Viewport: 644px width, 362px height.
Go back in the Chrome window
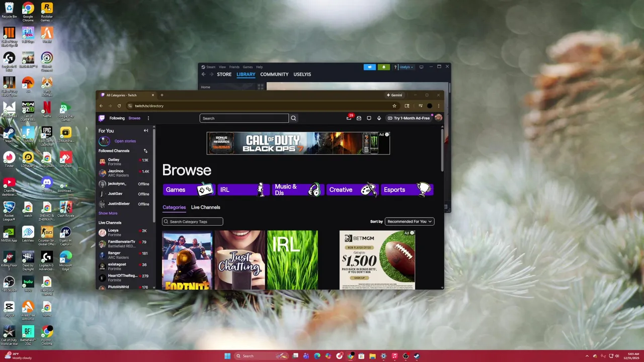click(101, 106)
